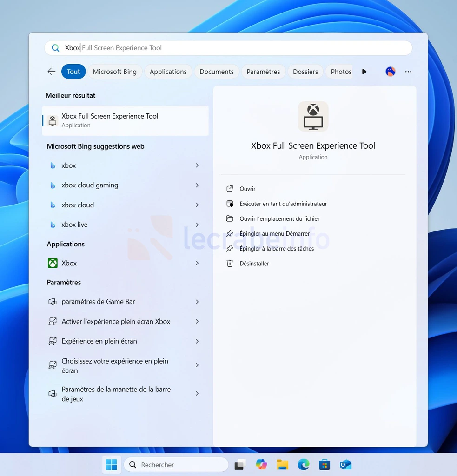Image resolution: width=457 pixels, height=476 pixels.
Task: Click the user profile avatar icon
Action: [391, 72]
